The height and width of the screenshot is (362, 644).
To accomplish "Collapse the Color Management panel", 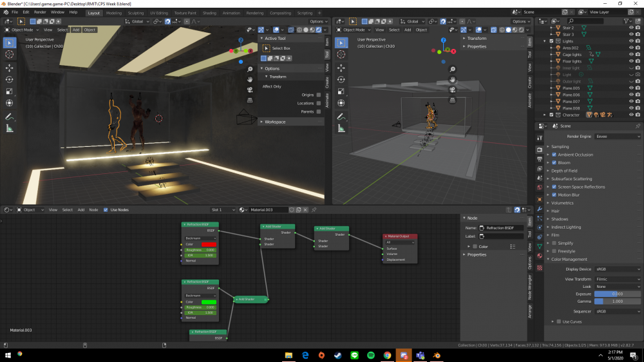I will point(569,260).
